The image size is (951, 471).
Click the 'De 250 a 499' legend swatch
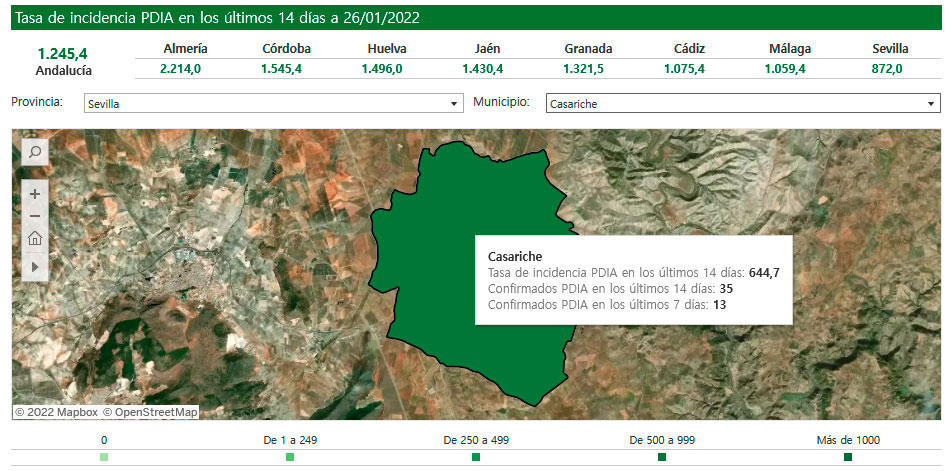click(x=476, y=457)
